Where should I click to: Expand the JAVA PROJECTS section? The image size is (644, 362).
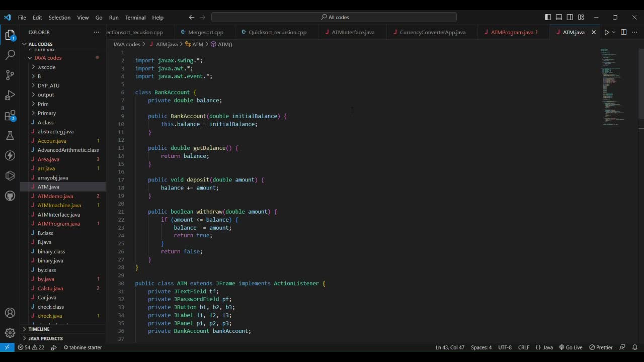[45, 338]
